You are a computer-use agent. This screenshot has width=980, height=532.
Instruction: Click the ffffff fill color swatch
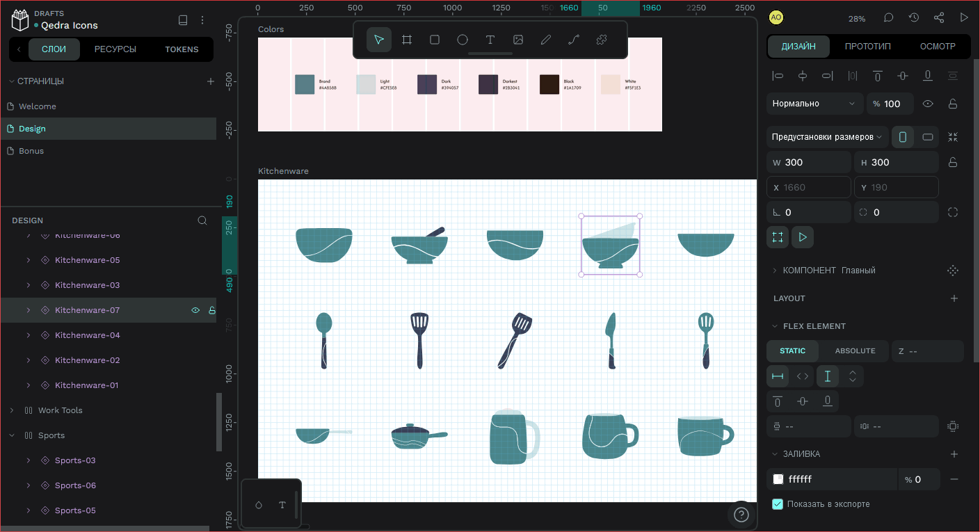[778, 479]
